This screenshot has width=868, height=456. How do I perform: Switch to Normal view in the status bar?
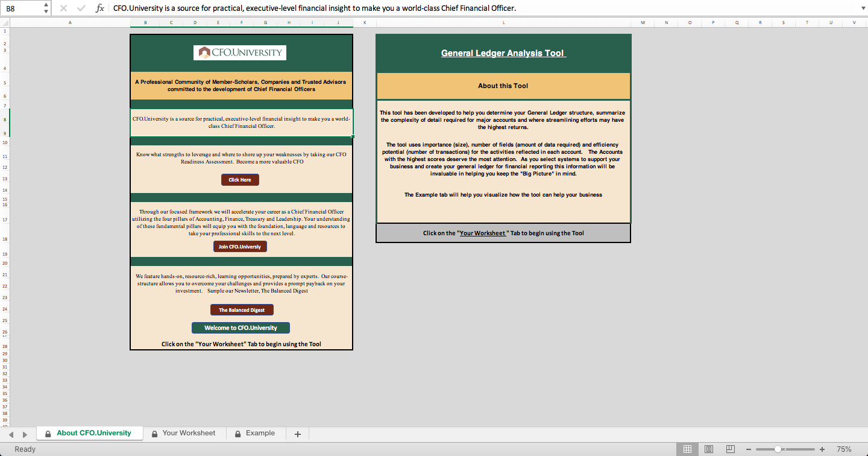coord(687,449)
